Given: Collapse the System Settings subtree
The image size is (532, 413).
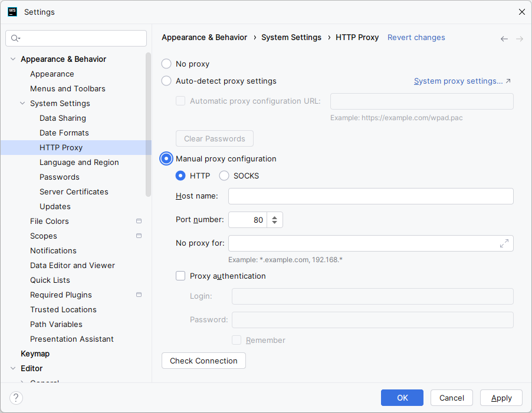Looking at the screenshot, I should click(22, 103).
